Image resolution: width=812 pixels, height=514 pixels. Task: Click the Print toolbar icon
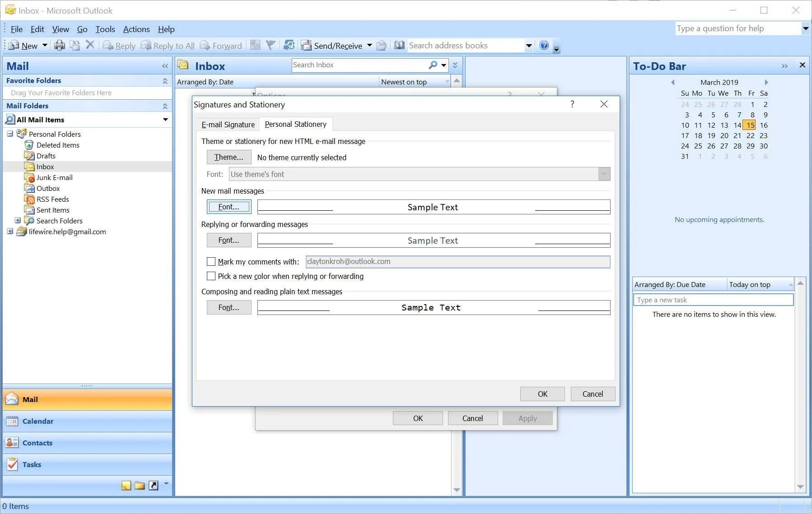(60, 45)
